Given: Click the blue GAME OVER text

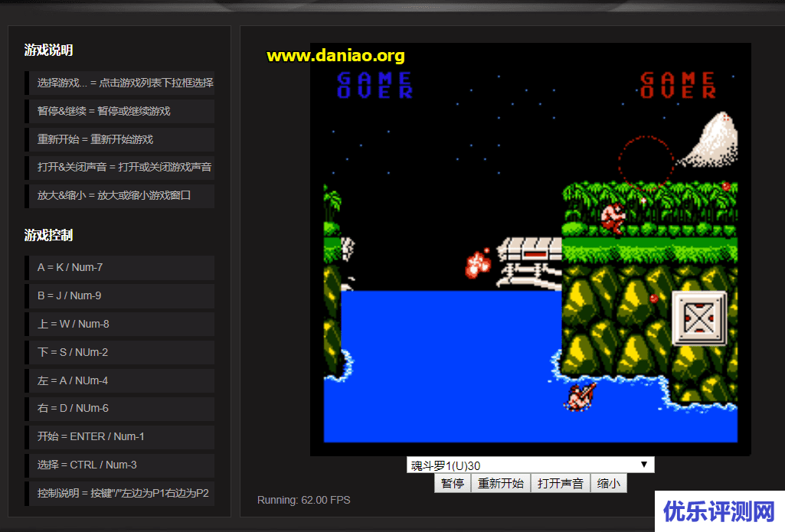Looking at the screenshot, I should point(375,85).
